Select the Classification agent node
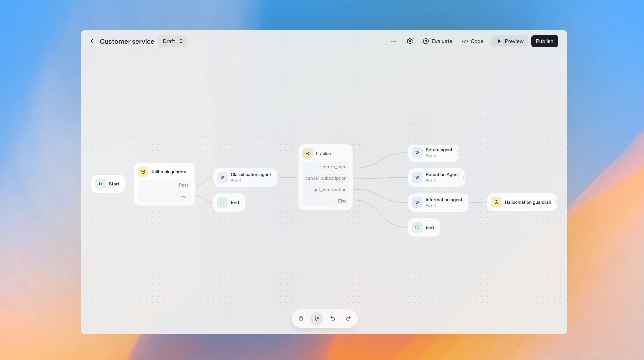 pyautogui.click(x=245, y=177)
